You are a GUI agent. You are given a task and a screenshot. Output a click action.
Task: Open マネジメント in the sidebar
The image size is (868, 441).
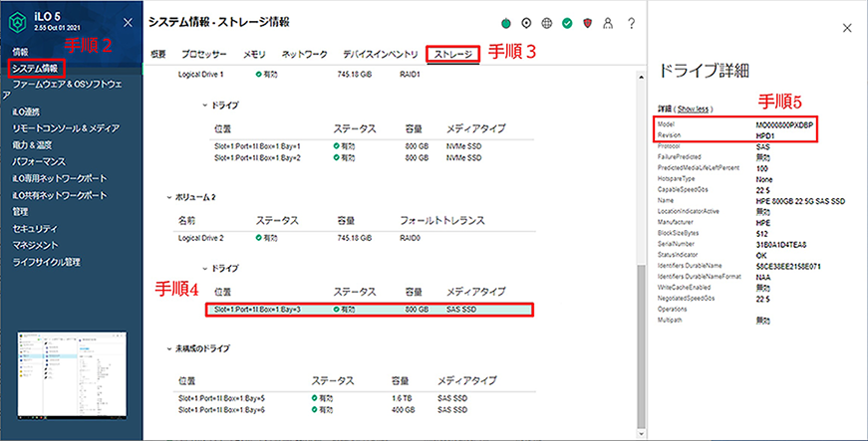point(35,245)
